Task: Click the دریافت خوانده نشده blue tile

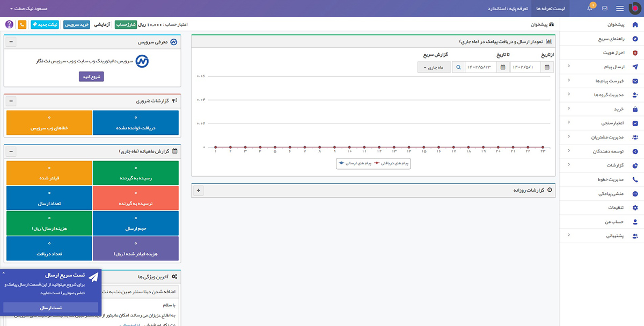Action: click(135, 122)
